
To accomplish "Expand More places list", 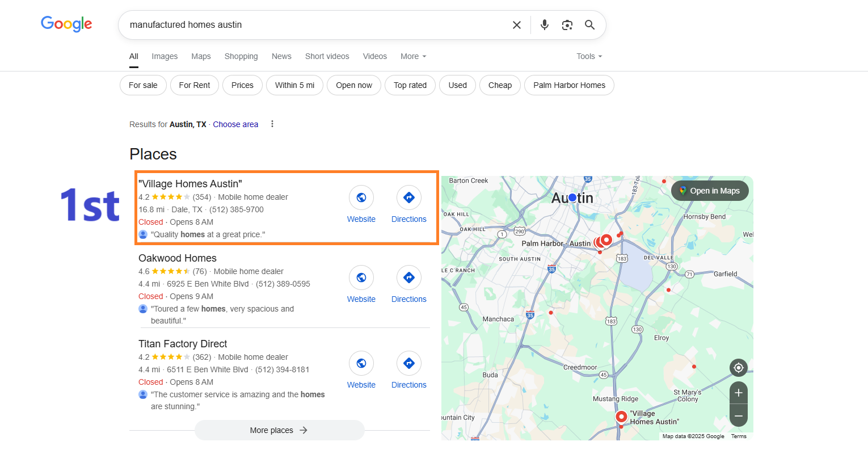I will (x=279, y=430).
